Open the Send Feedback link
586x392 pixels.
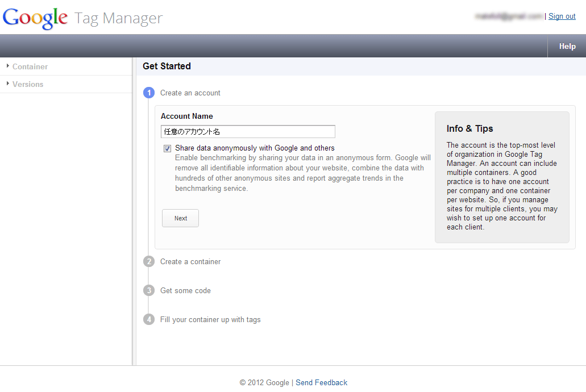tap(321, 382)
